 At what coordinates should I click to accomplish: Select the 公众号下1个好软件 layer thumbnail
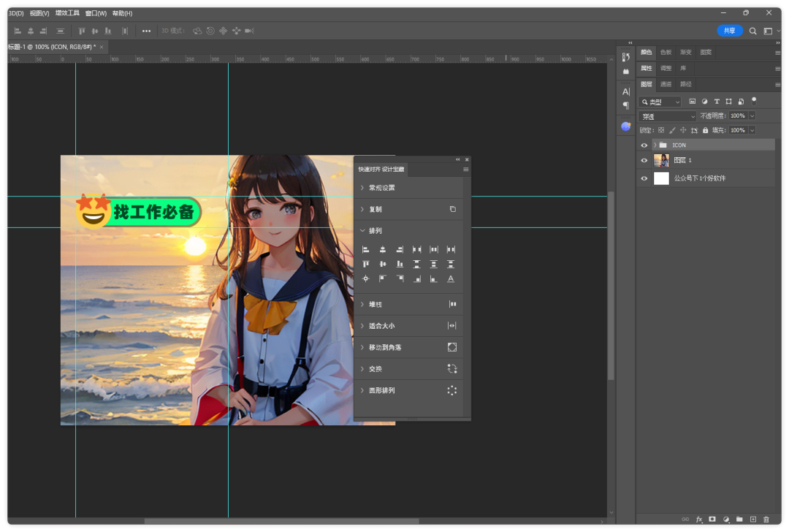pyautogui.click(x=661, y=178)
